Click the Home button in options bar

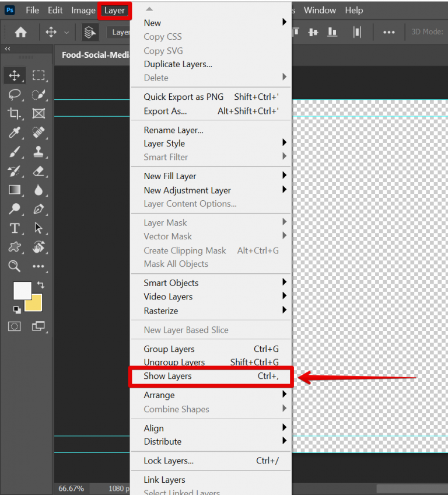tap(20, 33)
